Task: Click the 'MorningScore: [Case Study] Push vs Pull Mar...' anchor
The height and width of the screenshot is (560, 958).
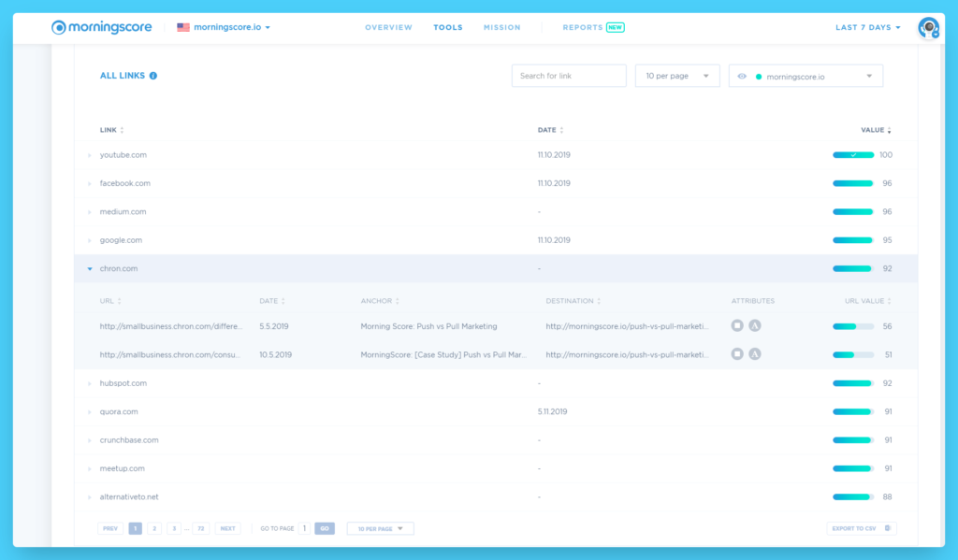Action: point(443,355)
